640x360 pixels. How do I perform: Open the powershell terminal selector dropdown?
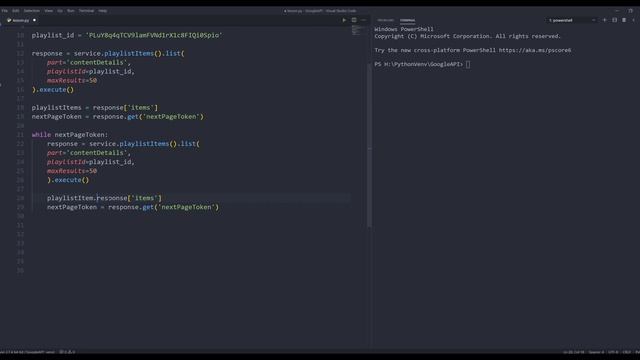pyautogui.click(x=572, y=20)
